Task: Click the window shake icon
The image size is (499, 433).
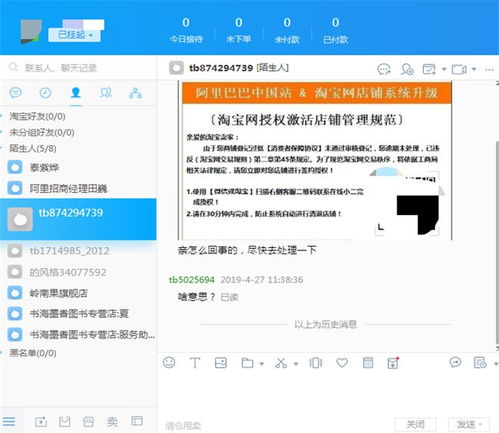Action: pos(315,363)
